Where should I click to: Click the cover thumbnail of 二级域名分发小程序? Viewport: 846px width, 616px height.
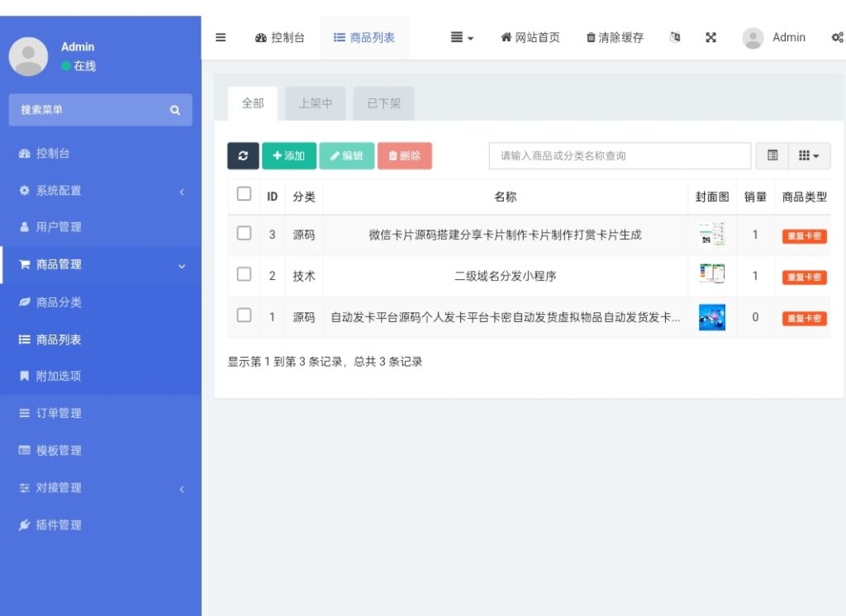click(711, 274)
